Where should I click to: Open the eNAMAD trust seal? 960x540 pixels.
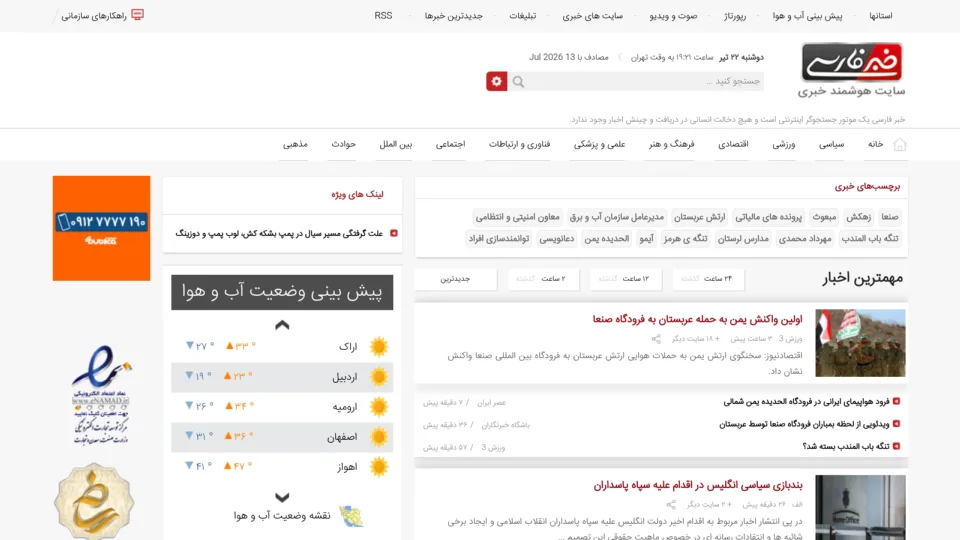point(101,395)
